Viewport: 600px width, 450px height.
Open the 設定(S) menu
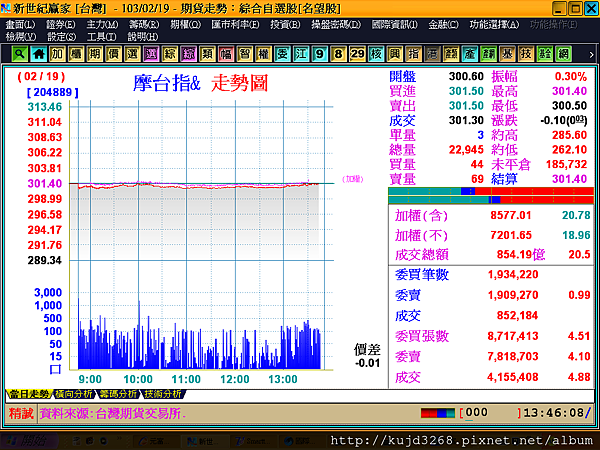(x=61, y=37)
